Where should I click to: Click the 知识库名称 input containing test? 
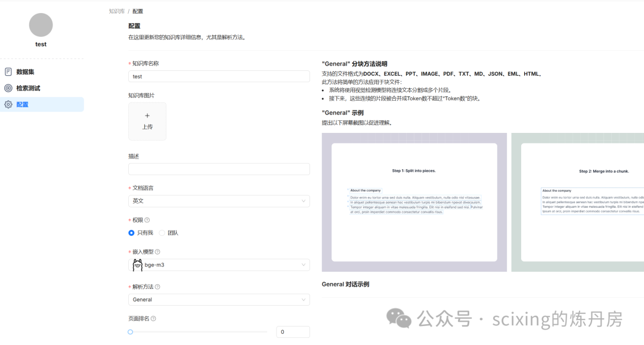tap(219, 77)
